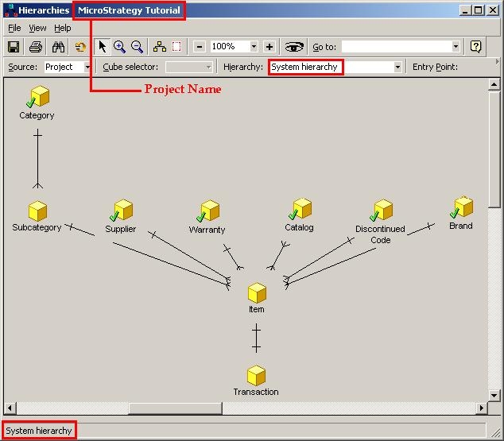Image resolution: width=504 pixels, height=441 pixels.
Task: Click the Brand label text
Action: tap(461, 226)
